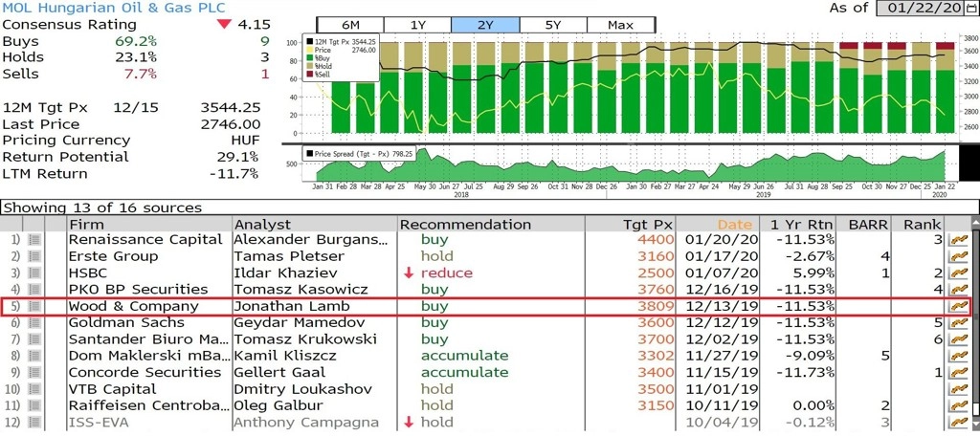Open the chart icon in the Renaissance Capital row

pos(957,240)
